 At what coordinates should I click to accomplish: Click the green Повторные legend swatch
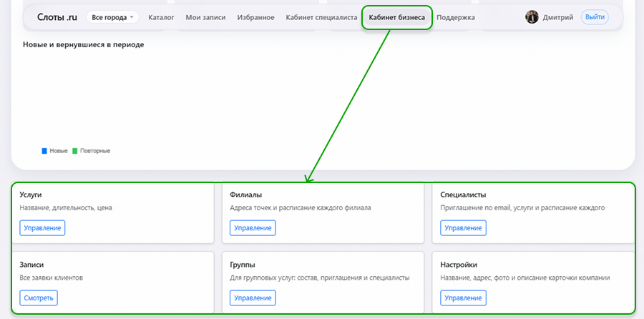(x=74, y=151)
